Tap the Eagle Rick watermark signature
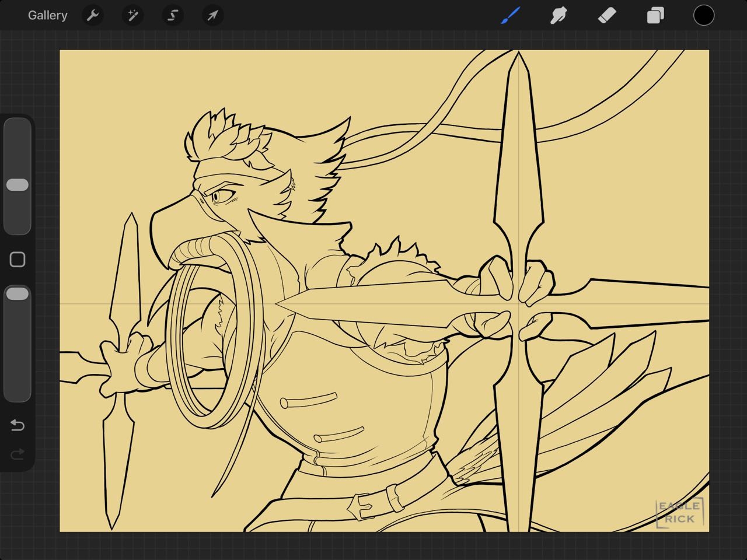The image size is (747, 560). tap(679, 512)
